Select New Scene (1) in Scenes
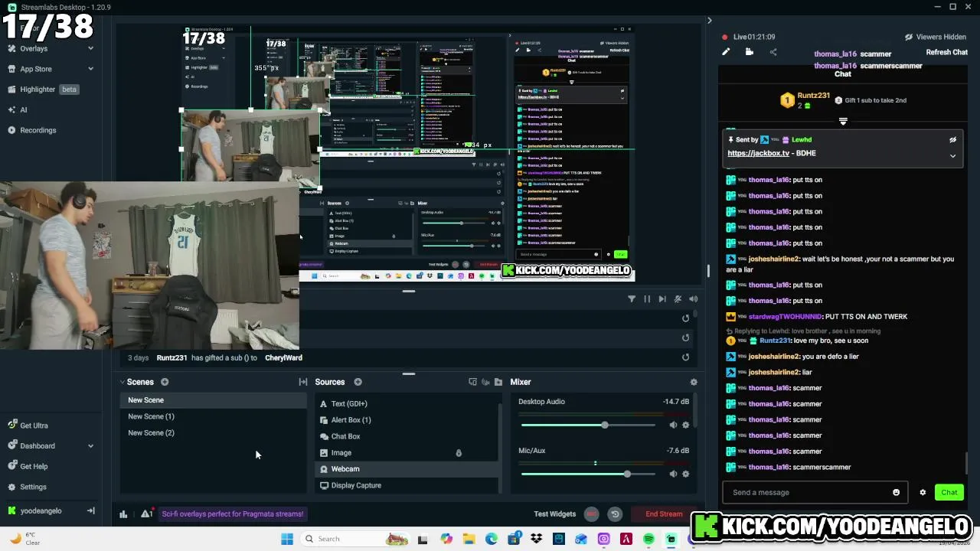Image resolution: width=980 pixels, height=551 pixels. point(214,416)
